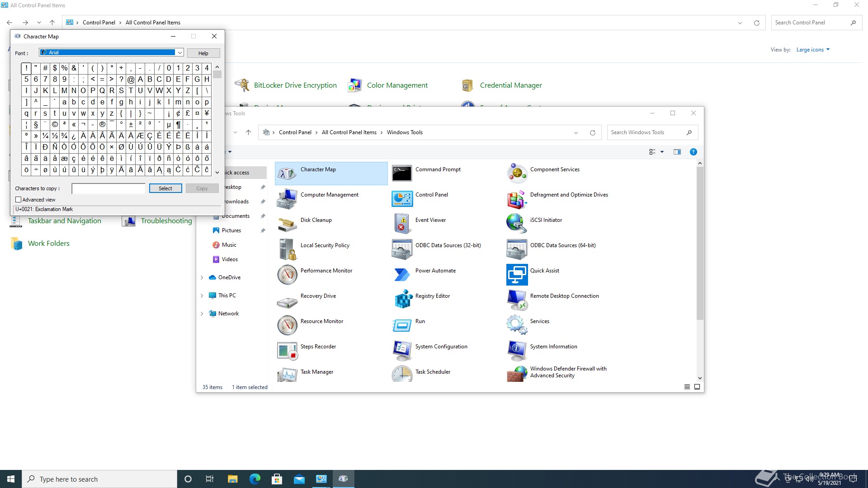Open Performance Monitor icon
Screen dimensions: 868x488
pos(287,275)
